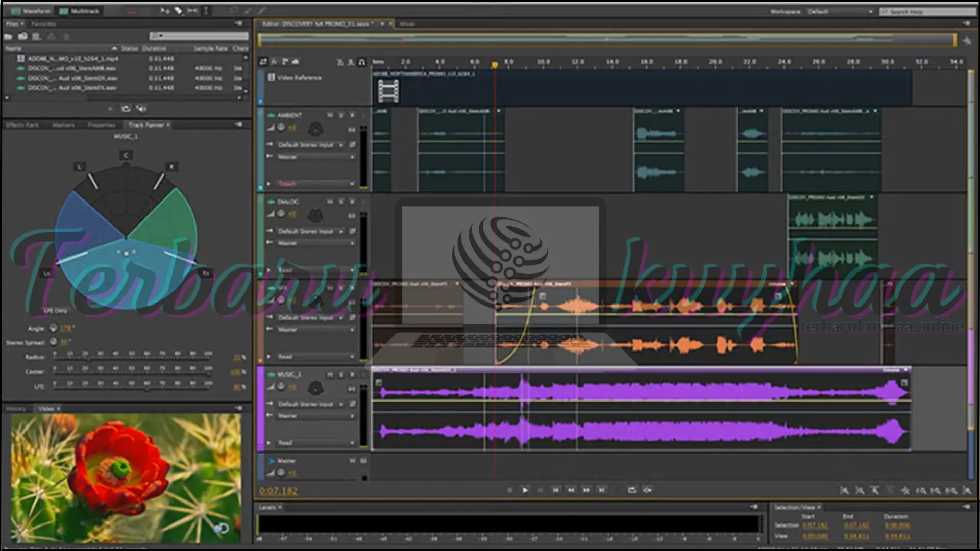Click the LFE Only button in Track Panner
The image size is (980, 551).
(56, 310)
